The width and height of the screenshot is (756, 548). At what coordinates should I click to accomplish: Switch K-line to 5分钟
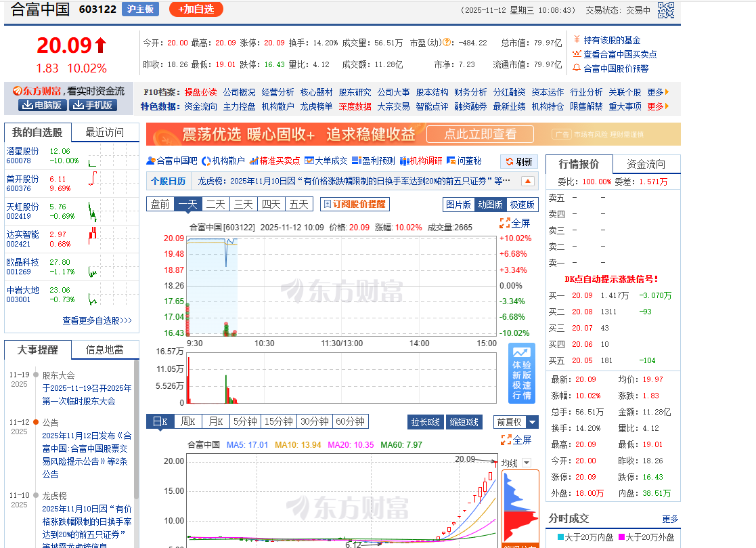[246, 421]
